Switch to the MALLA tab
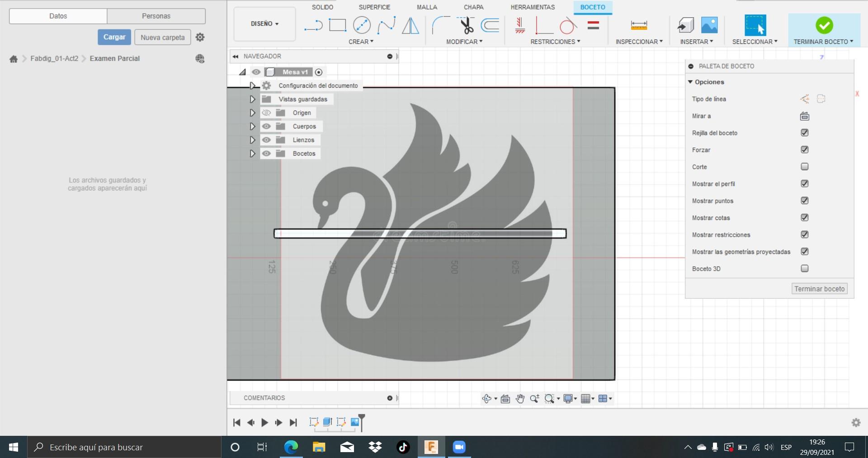 point(427,7)
